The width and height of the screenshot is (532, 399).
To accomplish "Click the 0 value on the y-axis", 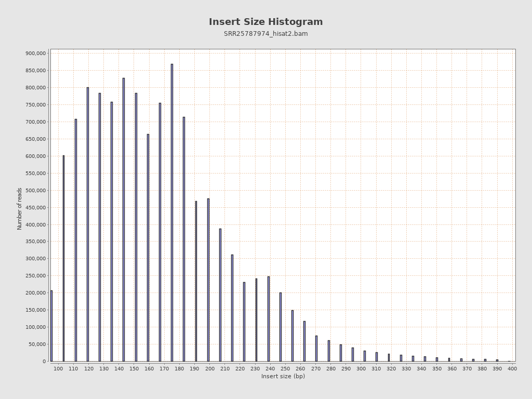I will pyautogui.click(x=44, y=362).
